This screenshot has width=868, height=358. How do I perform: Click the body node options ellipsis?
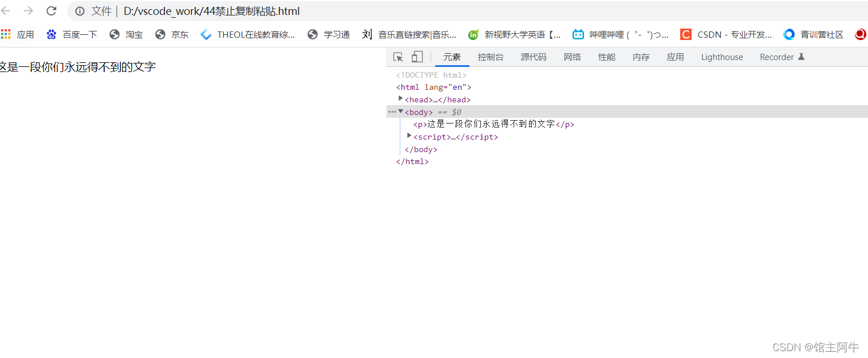(x=391, y=111)
